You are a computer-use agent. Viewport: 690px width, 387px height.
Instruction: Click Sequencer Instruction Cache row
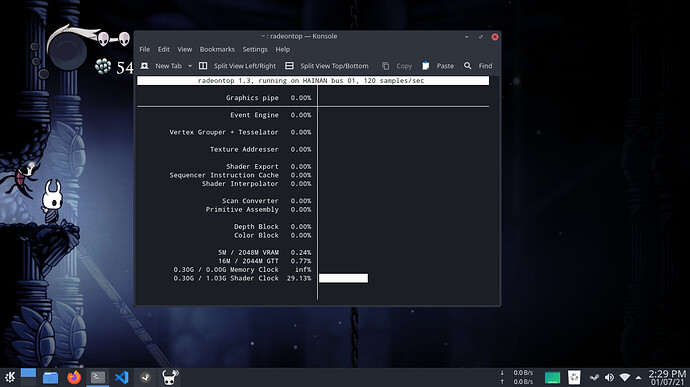[x=240, y=175]
